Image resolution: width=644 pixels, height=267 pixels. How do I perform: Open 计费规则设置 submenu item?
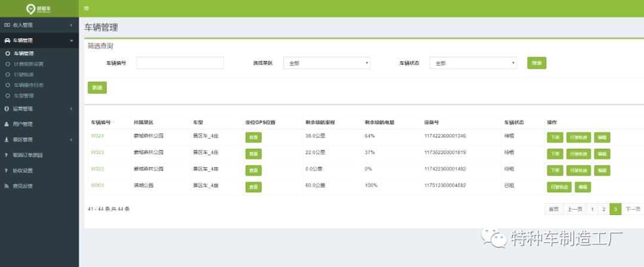tap(29, 64)
